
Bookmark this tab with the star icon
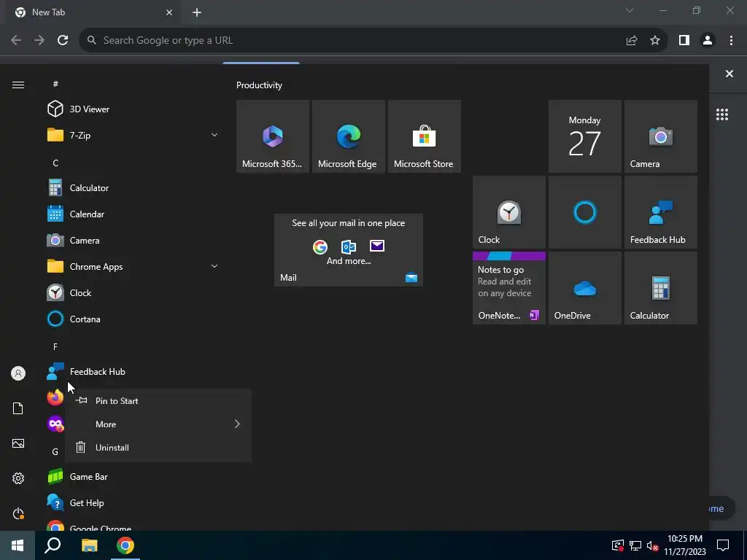point(655,41)
